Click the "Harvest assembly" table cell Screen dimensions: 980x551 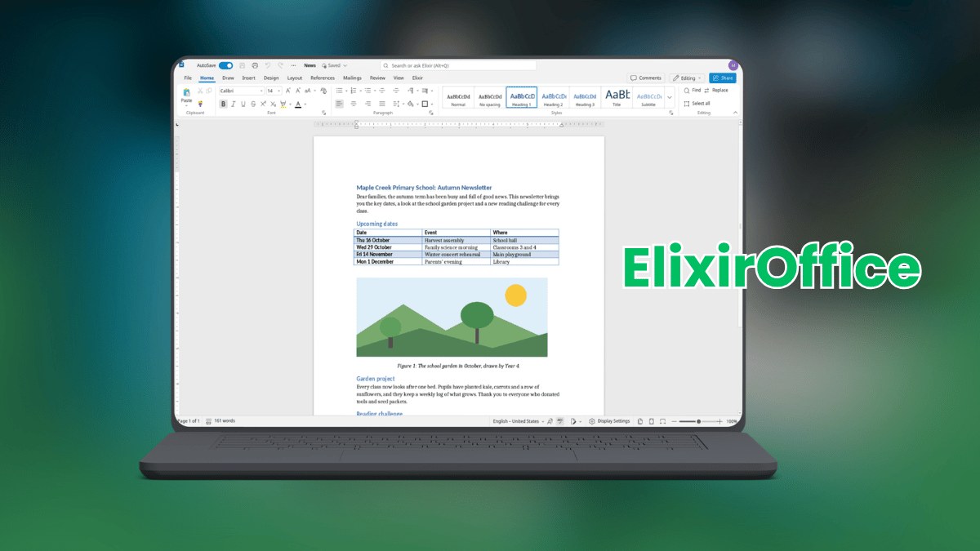[x=456, y=241]
